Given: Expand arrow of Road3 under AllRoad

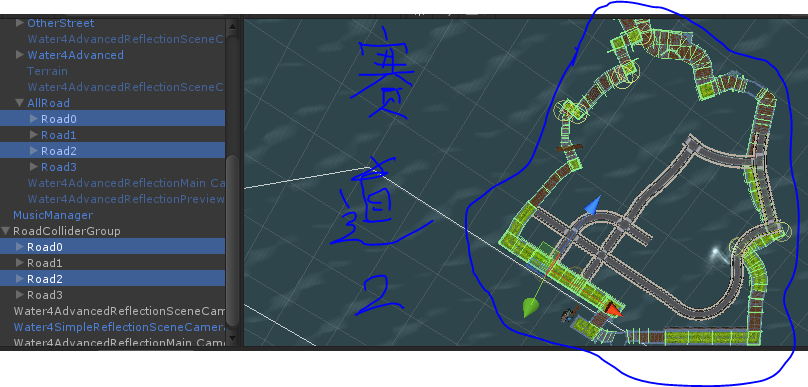Looking at the screenshot, I should pyautogui.click(x=34, y=166).
